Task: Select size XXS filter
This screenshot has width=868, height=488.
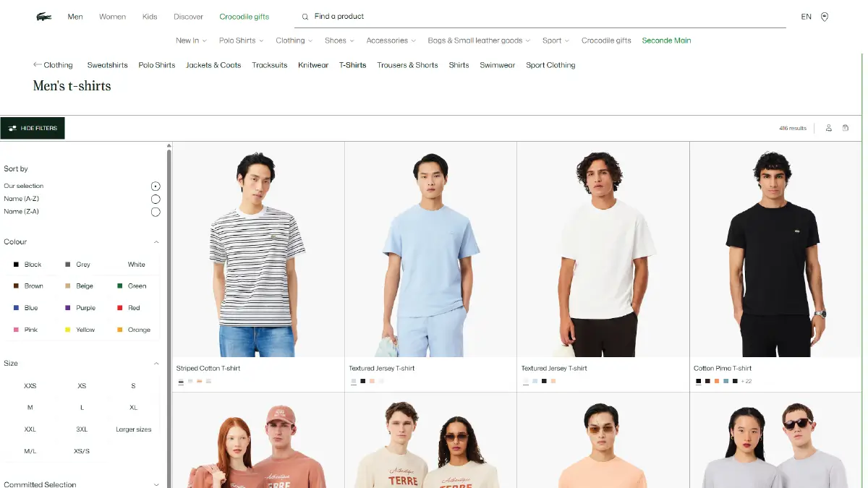Action: [30, 386]
